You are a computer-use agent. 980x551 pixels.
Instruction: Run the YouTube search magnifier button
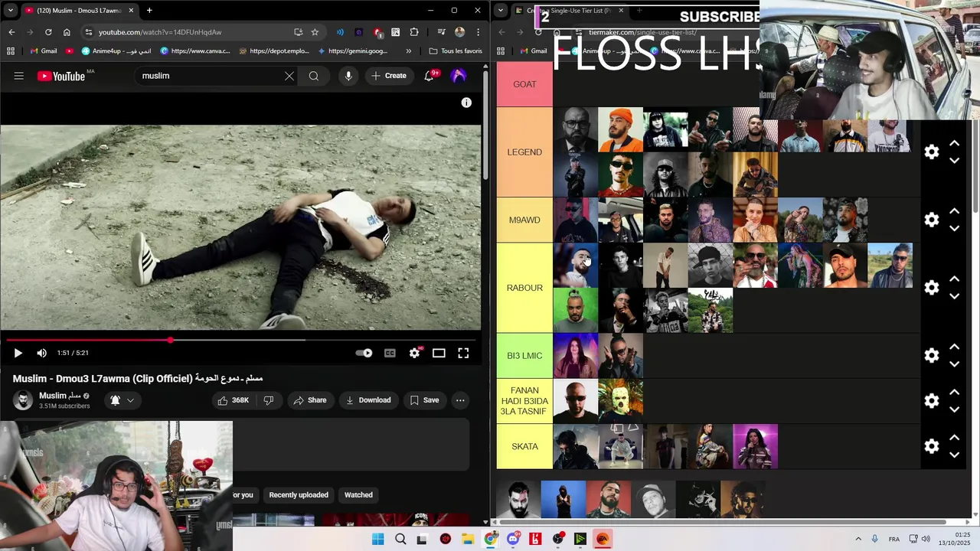[314, 76]
